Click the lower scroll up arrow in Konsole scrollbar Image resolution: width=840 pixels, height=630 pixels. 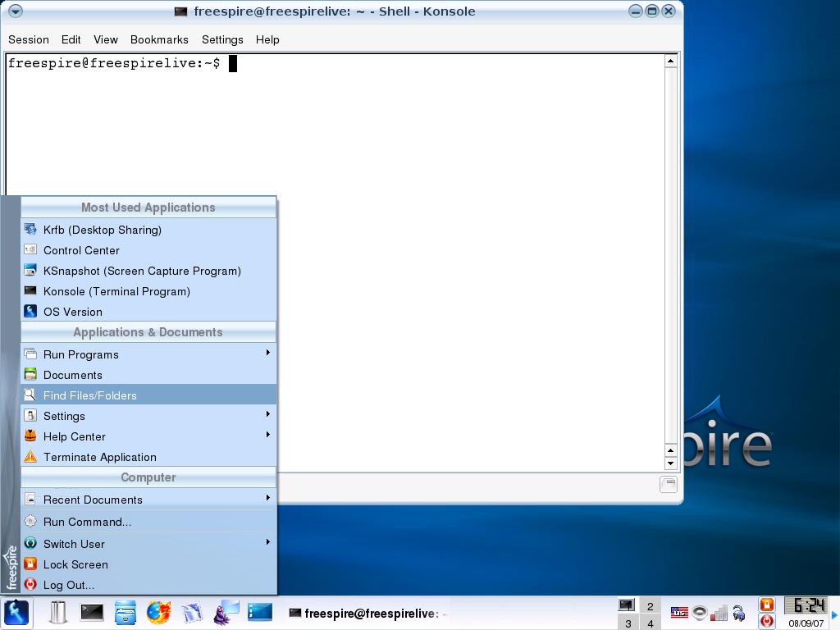(x=670, y=450)
